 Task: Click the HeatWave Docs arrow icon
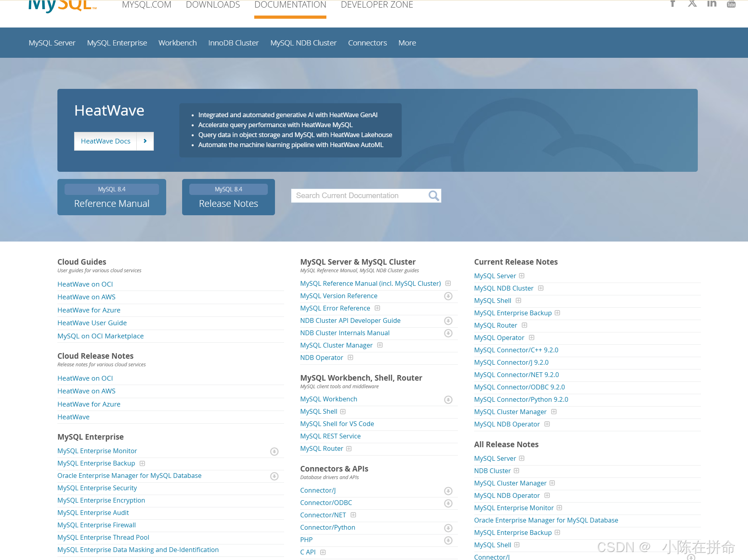pos(145,141)
